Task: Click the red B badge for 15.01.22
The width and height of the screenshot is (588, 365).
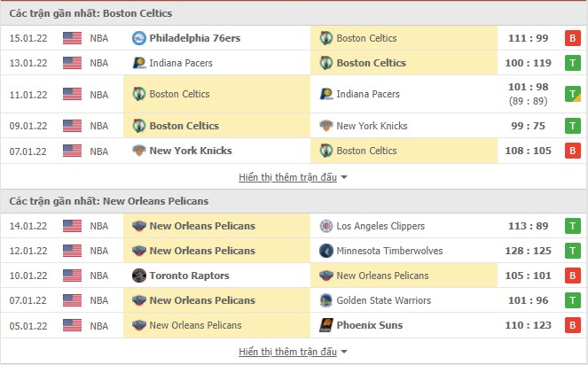Action: 573,38
